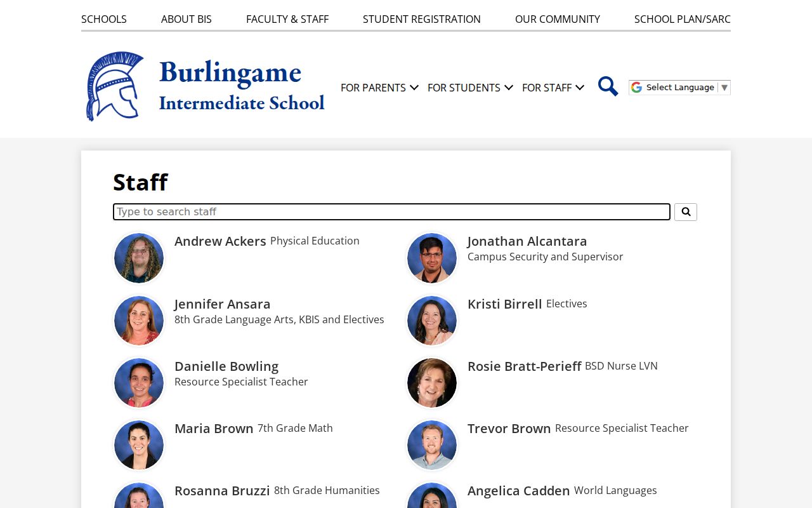Click the 8th Grade Humanities text
This screenshot has width=812, height=508.
point(327,490)
